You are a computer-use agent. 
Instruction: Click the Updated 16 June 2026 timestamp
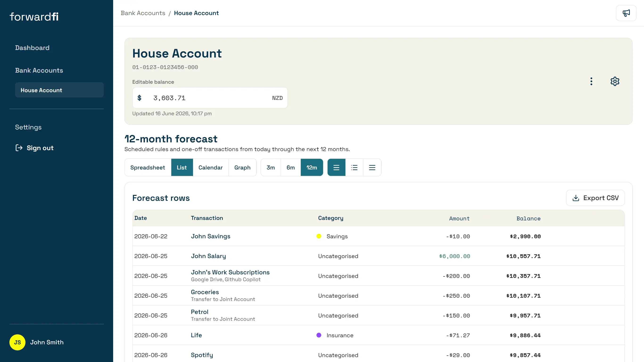click(172, 114)
